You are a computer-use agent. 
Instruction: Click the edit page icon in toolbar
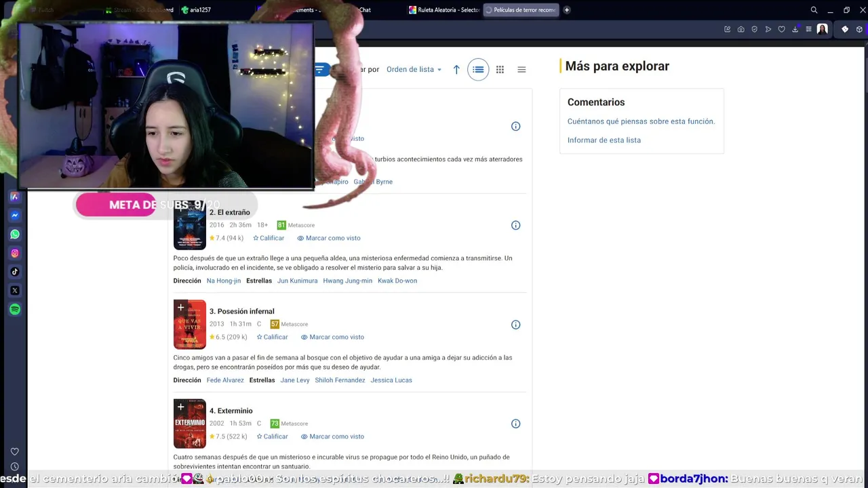[727, 29]
